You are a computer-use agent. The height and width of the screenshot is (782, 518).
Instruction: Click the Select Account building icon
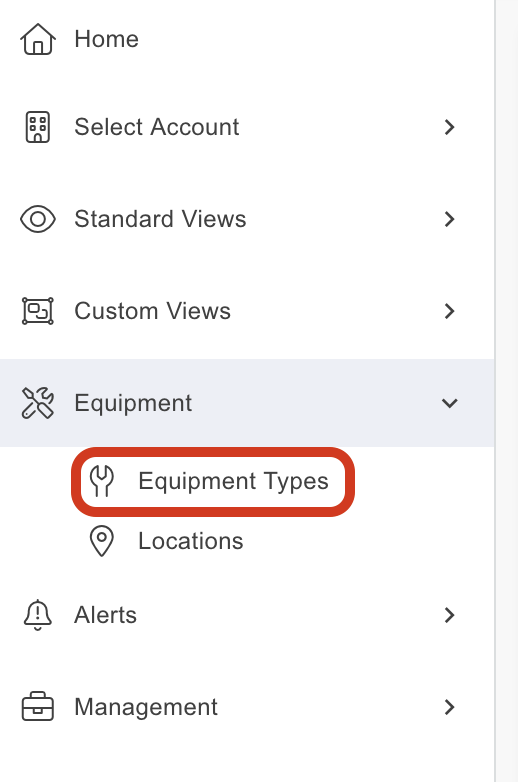[38, 127]
